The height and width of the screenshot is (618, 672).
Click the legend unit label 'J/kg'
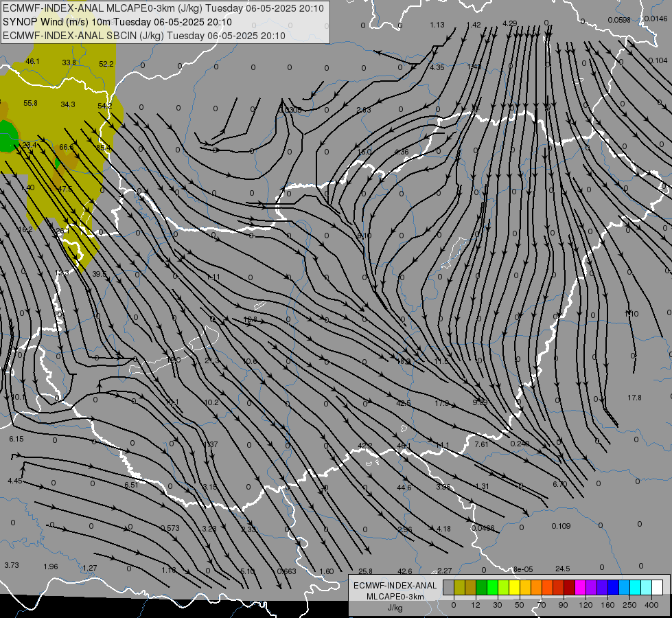pos(395,608)
